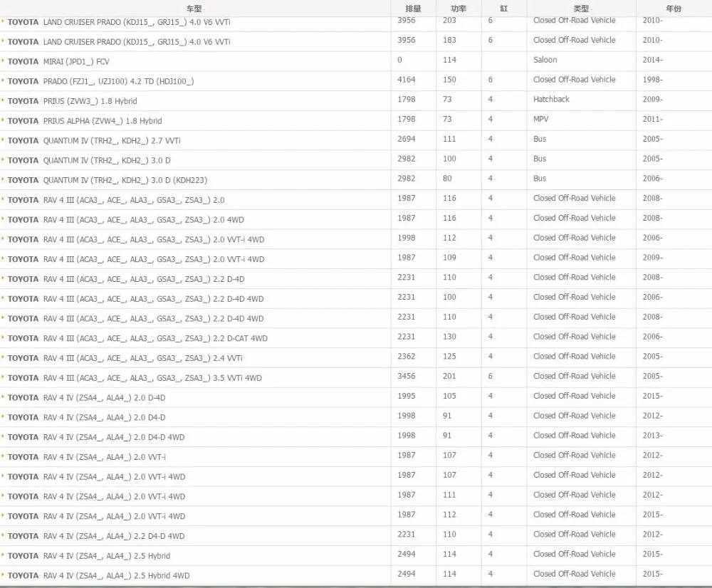Viewport: 712px width, 588px height.
Task: Click the MPV type cell
Action: (x=541, y=119)
